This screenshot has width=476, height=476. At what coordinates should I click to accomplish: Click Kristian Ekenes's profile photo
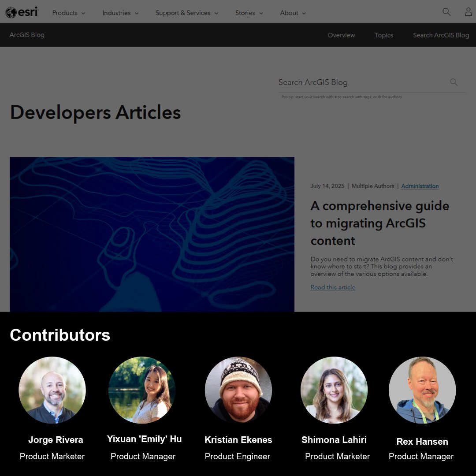point(238,390)
